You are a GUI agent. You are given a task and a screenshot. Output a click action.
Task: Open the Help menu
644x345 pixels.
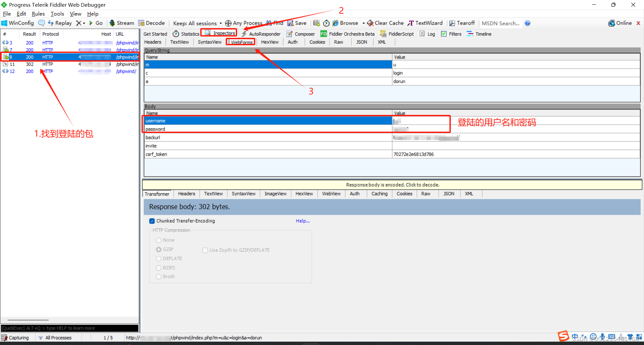click(x=93, y=14)
